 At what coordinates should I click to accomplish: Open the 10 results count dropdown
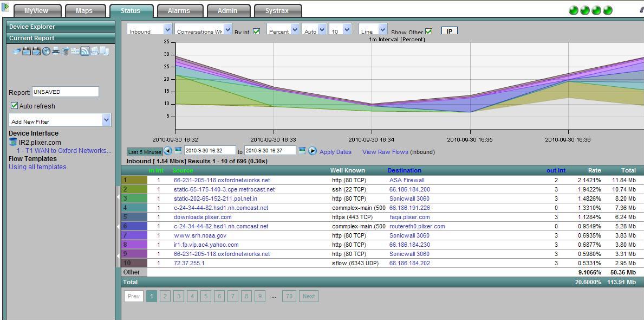[x=341, y=30]
